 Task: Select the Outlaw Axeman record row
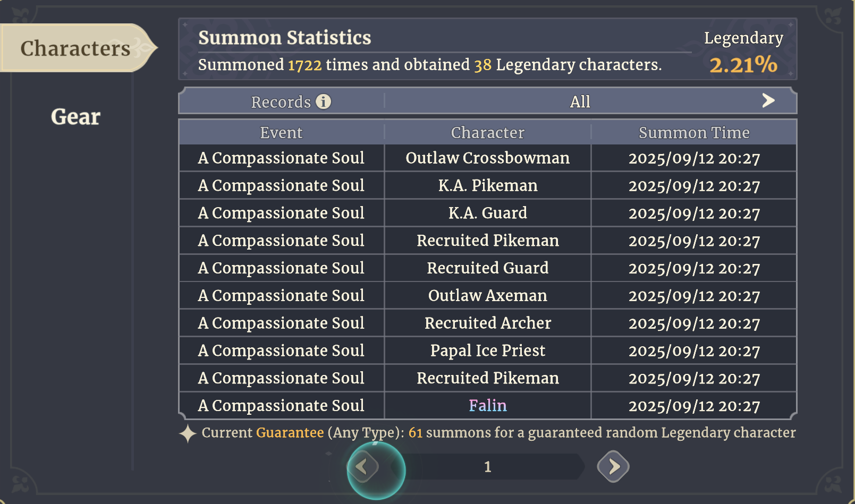[487, 296]
